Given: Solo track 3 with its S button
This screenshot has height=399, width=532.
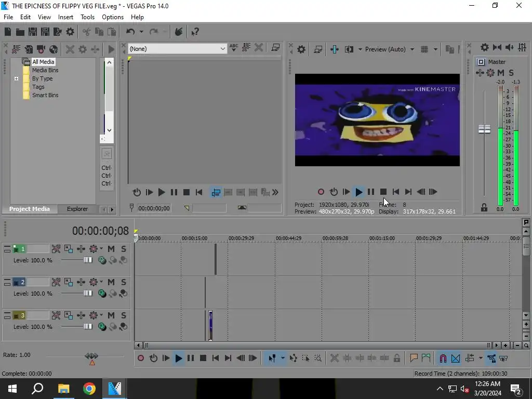Looking at the screenshot, I should [124, 315].
